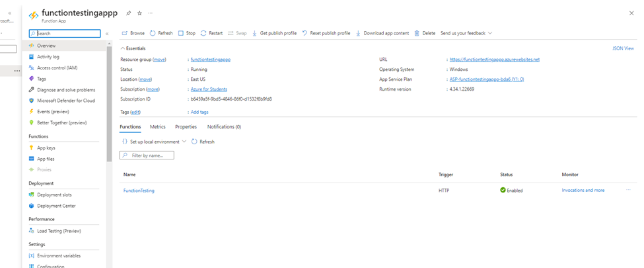Click move link next to Subscription
The width and height of the screenshot is (644, 268).
coord(153,89)
